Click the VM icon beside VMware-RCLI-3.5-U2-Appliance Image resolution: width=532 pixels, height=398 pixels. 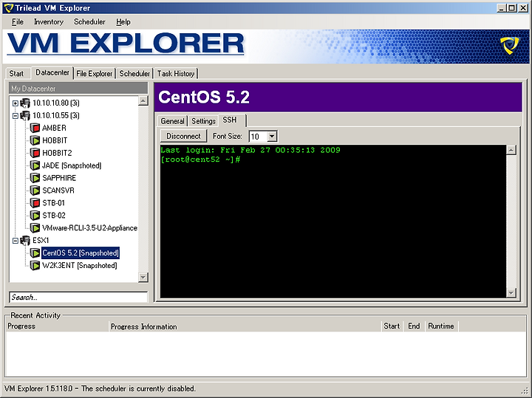[x=35, y=228]
